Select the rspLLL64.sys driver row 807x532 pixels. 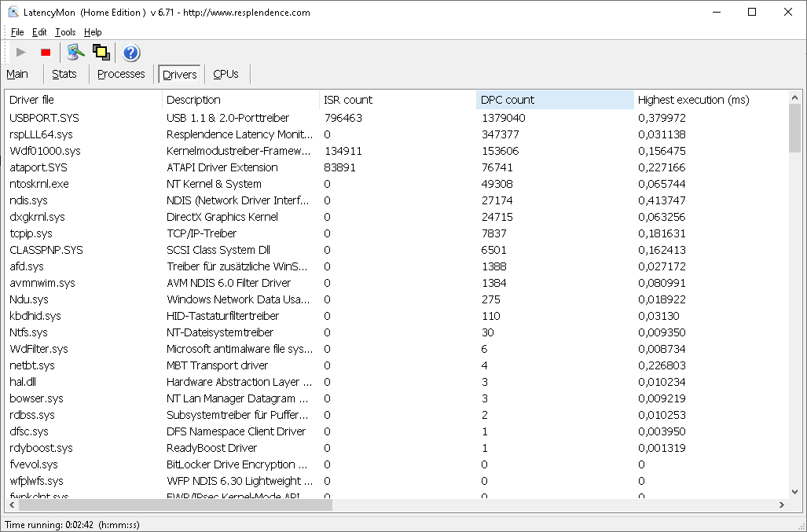[396, 134]
